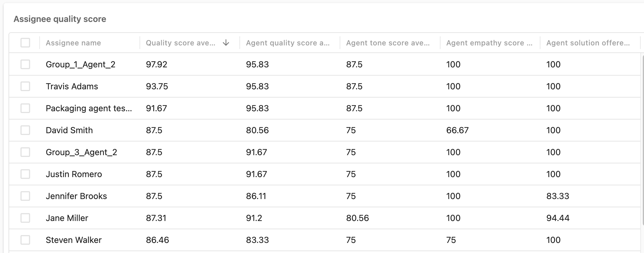
Task: Sort by Agent quality score column
Action: click(x=288, y=43)
